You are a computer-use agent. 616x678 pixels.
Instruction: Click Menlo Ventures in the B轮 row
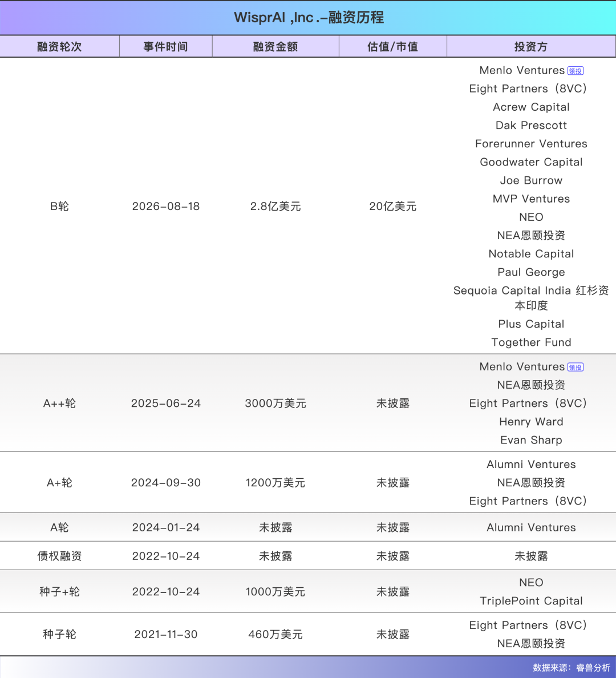[522, 70]
